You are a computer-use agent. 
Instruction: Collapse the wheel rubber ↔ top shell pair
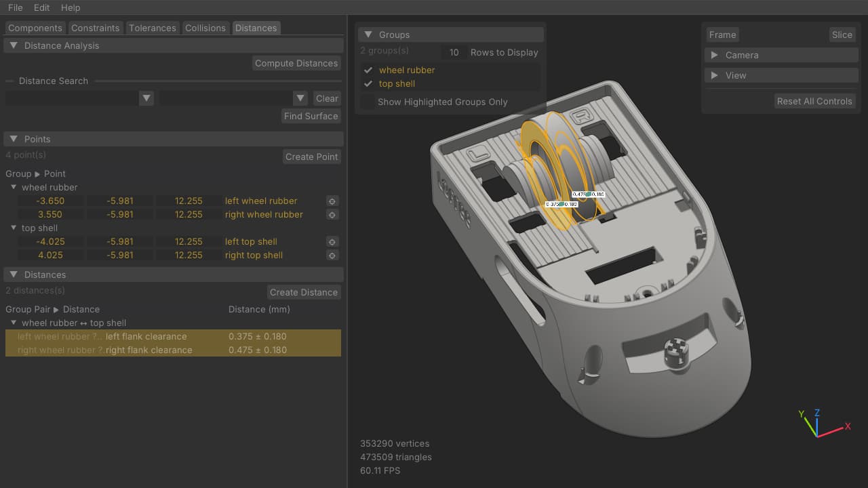coord(14,323)
